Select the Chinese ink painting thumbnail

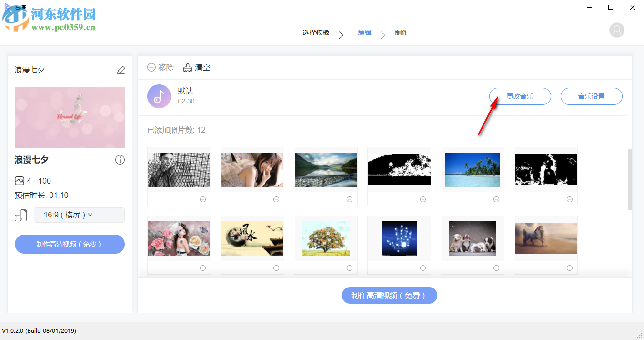(252, 238)
